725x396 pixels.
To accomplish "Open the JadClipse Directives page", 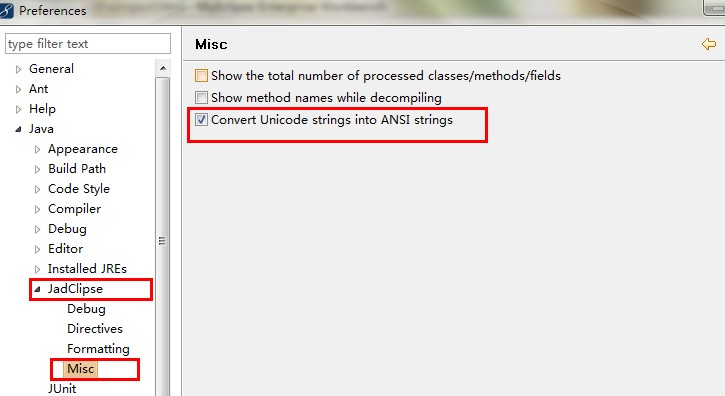I will click(95, 329).
